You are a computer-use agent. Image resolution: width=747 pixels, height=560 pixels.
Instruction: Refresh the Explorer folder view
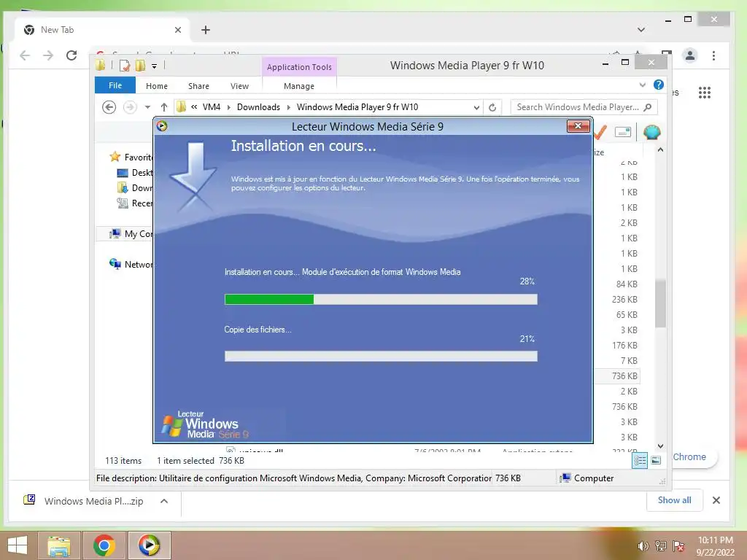492,108
